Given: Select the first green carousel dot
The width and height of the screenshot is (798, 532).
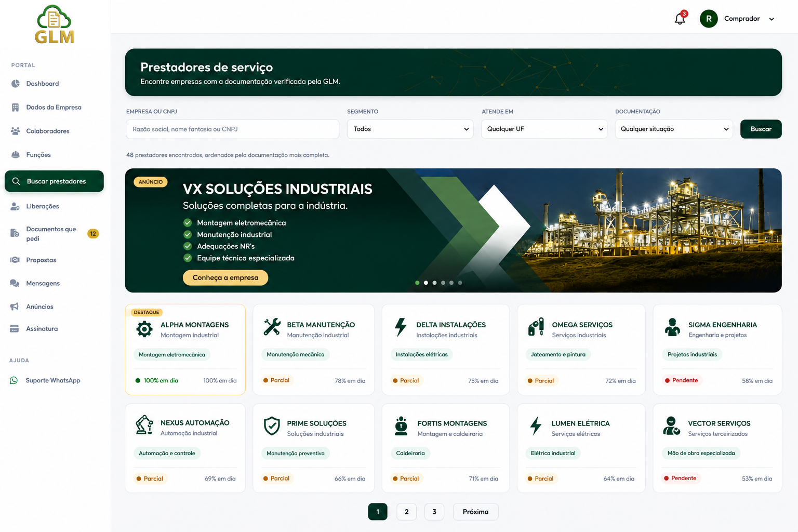Looking at the screenshot, I should coord(417,283).
